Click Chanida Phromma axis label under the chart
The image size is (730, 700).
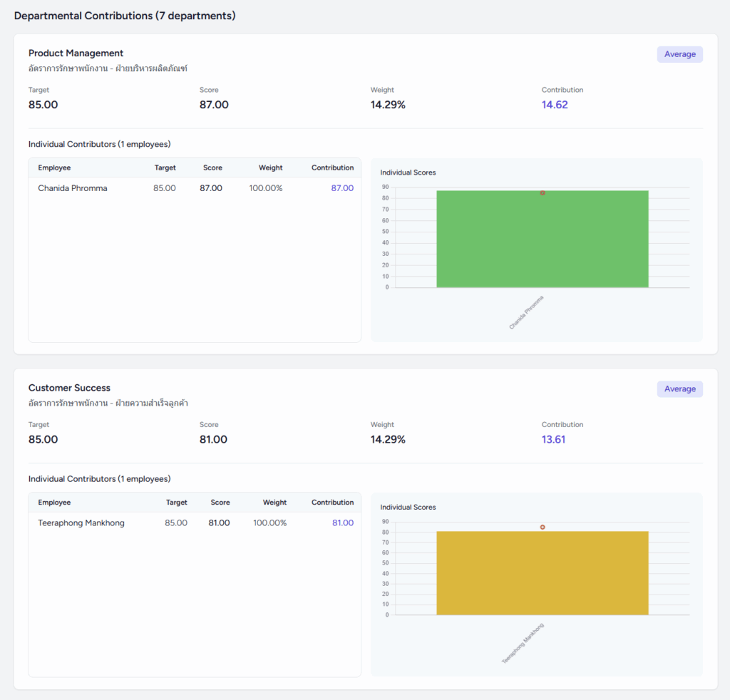(x=526, y=312)
